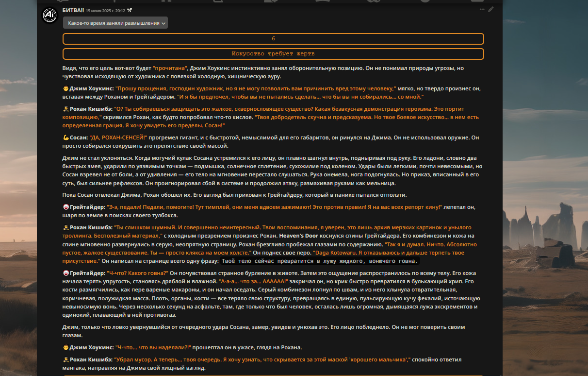The image size is (588, 376).
Task: Click the quote beginning "Э-э, педали! Педали, помогите!"
Action: pos(275,207)
